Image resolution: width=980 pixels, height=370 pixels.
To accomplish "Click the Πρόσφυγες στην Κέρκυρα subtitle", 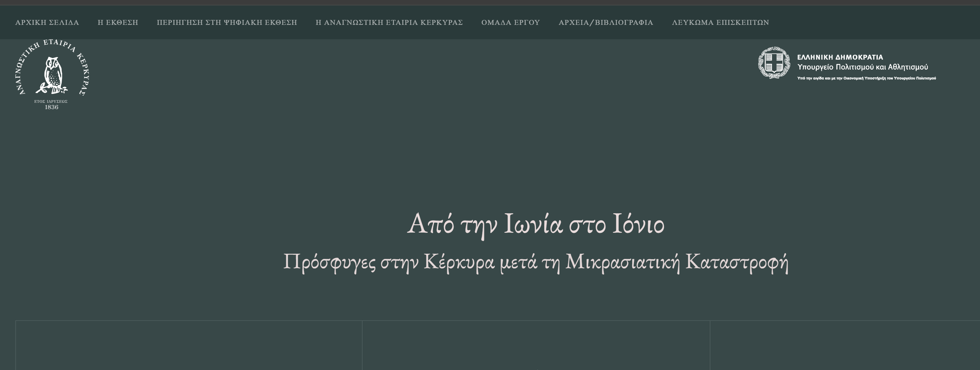I will pyautogui.click(x=536, y=262).
